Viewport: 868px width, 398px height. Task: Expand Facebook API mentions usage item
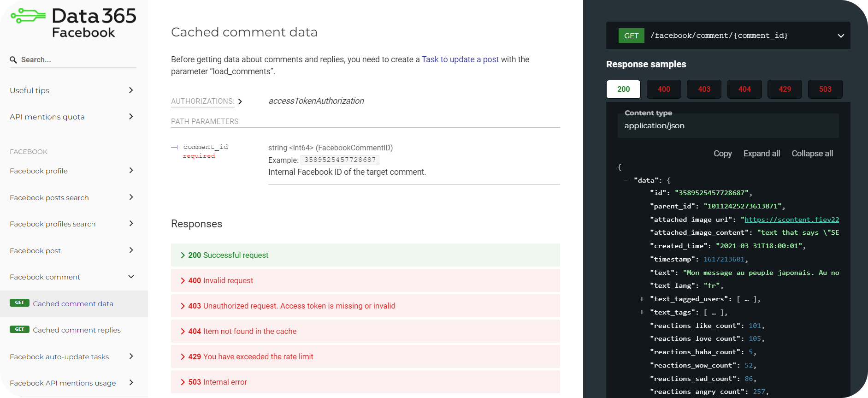(74, 383)
